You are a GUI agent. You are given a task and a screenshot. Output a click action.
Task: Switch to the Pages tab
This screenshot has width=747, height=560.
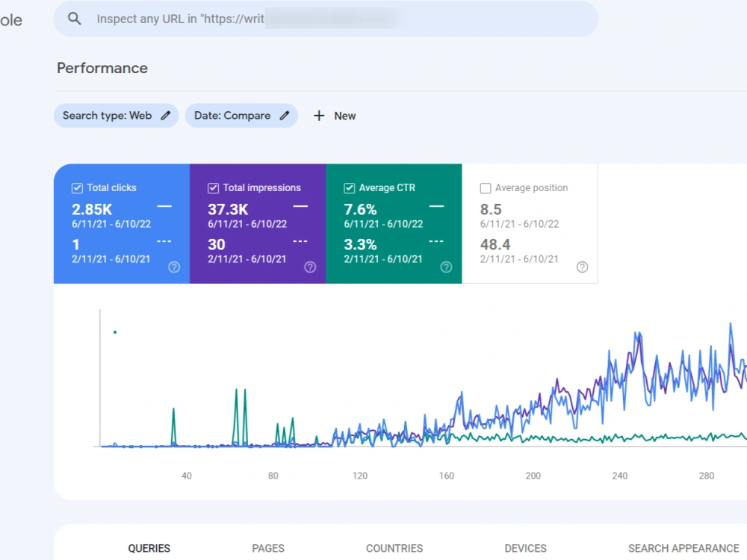tap(268, 549)
